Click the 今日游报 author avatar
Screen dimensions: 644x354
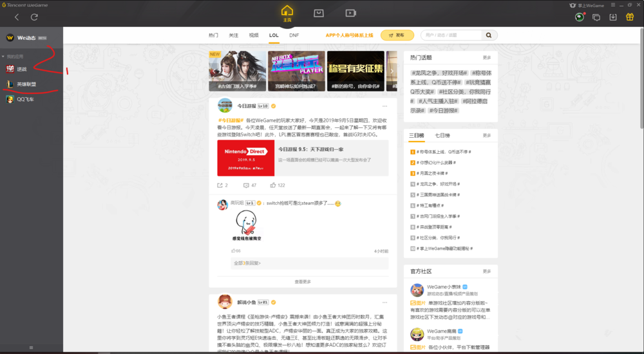coord(225,106)
